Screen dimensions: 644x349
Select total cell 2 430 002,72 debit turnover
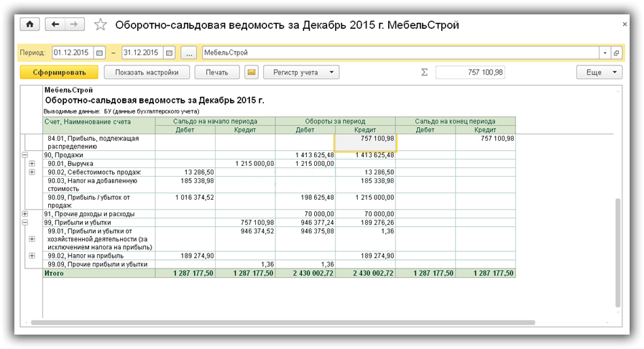point(305,273)
